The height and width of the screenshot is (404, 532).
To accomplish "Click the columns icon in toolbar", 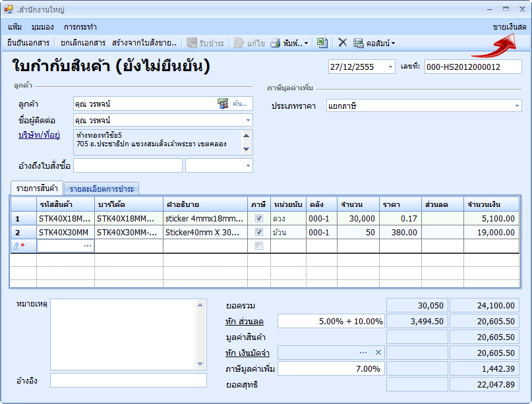I will (359, 43).
